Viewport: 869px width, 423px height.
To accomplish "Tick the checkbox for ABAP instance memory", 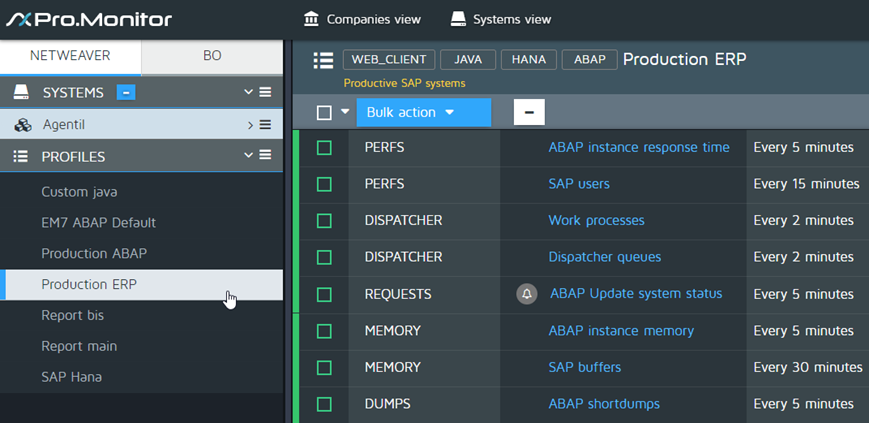I will pyautogui.click(x=324, y=331).
